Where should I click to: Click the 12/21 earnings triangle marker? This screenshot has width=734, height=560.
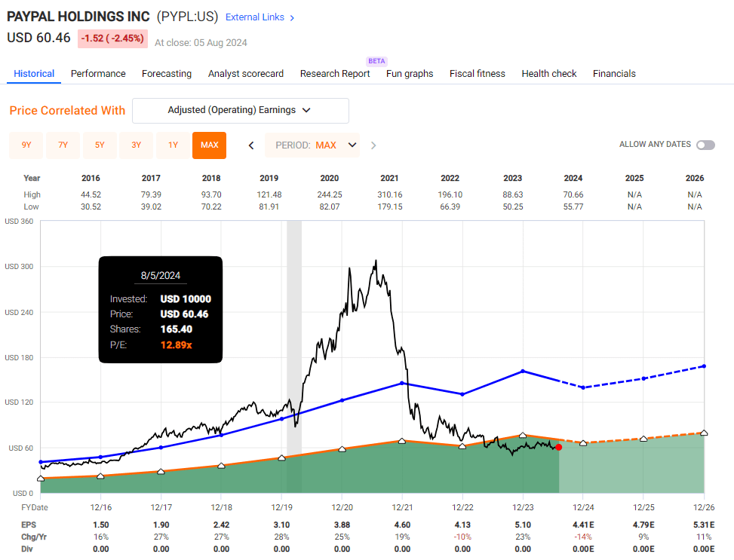(401, 442)
